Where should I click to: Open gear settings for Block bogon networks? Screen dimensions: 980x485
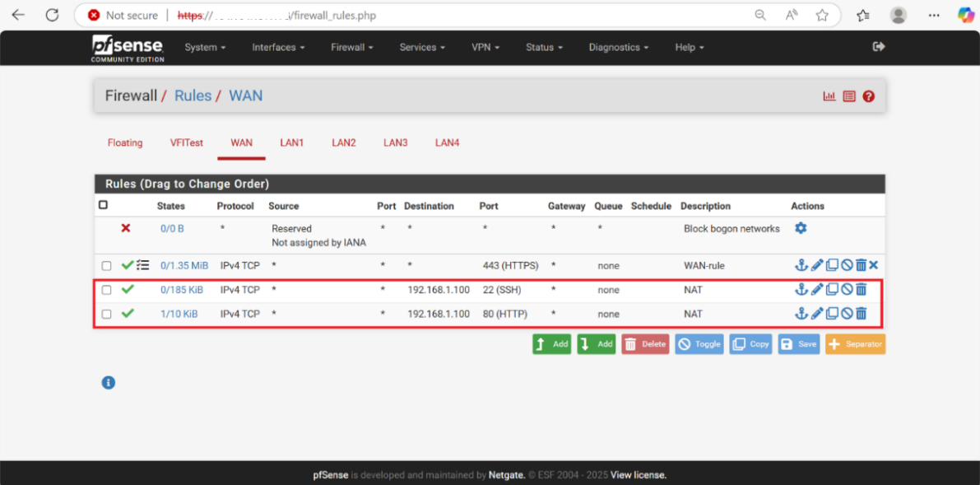click(801, 228)
